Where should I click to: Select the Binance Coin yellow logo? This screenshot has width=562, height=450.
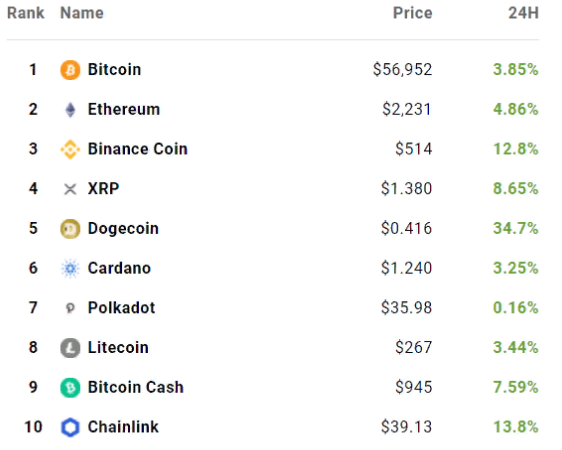70,149
